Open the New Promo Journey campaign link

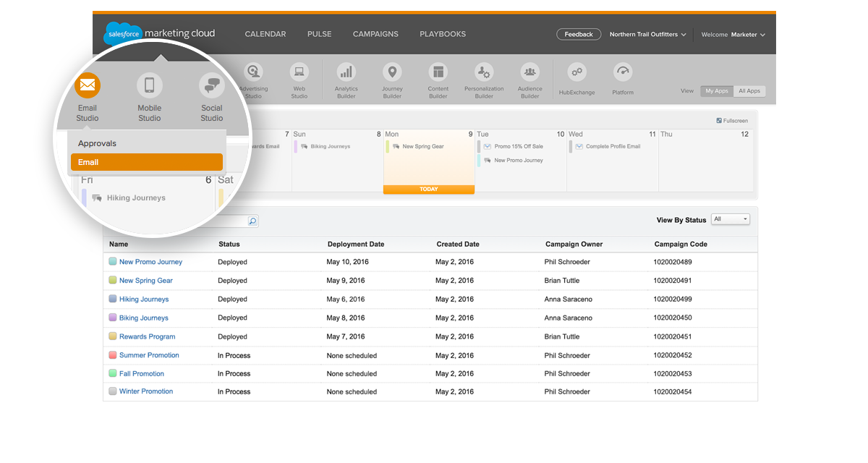[150, 262]
